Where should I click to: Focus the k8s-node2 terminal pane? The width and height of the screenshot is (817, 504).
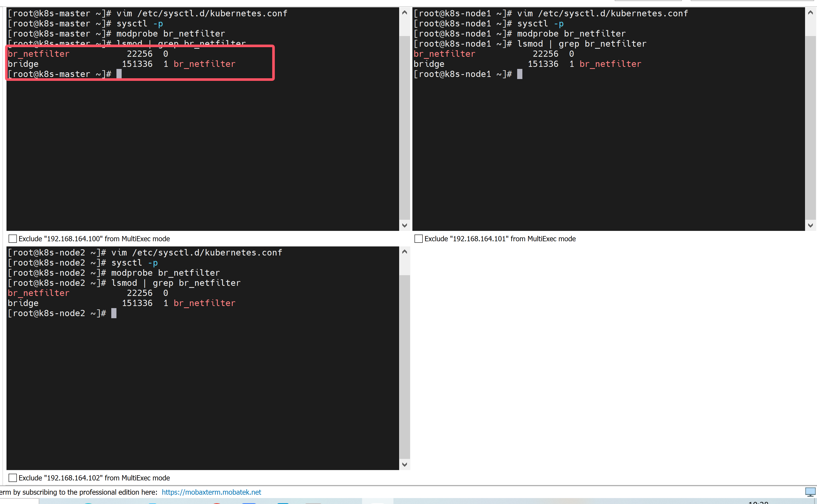pos(200,390)
